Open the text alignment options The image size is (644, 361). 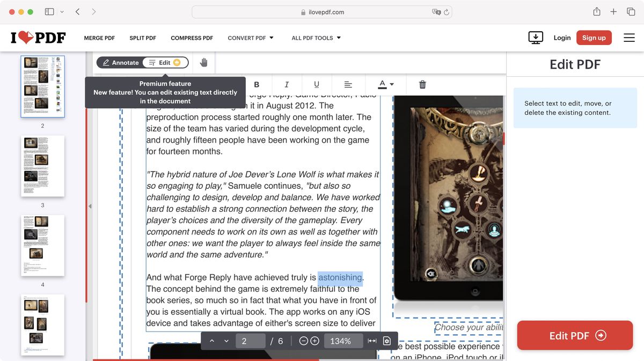click(348, 84)
